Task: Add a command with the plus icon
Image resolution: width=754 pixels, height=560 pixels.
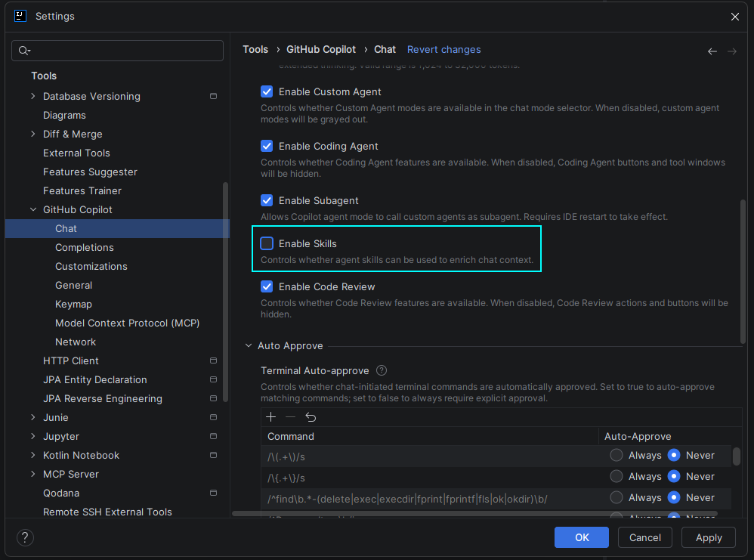Action: coord(270,416)
